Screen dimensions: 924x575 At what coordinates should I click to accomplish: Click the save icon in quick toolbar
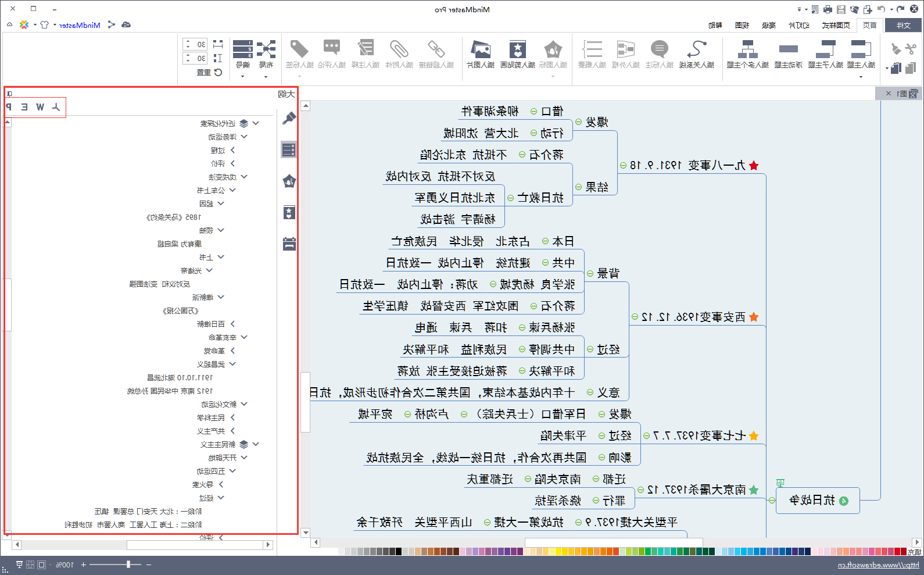(x=841, y=9)
